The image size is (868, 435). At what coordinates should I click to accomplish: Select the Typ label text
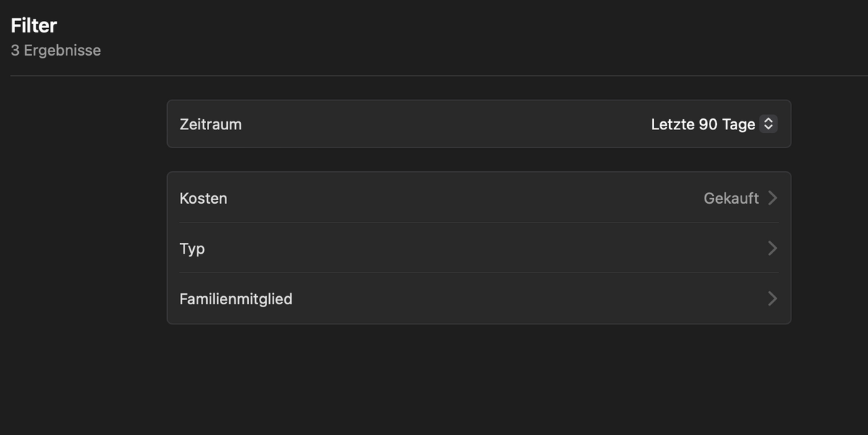click(x=192, y=249)
